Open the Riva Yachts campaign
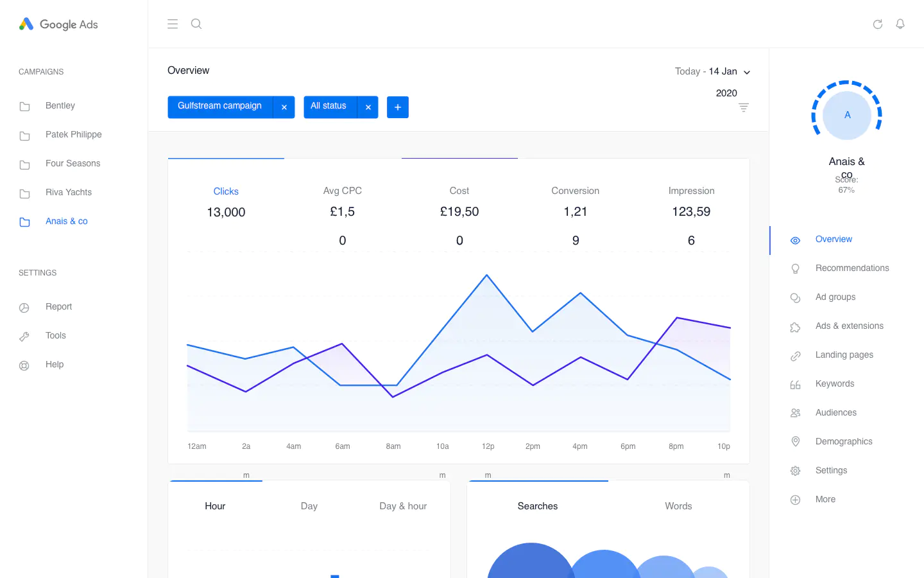Viewport: 924px width, 578px height. [69, 192]
